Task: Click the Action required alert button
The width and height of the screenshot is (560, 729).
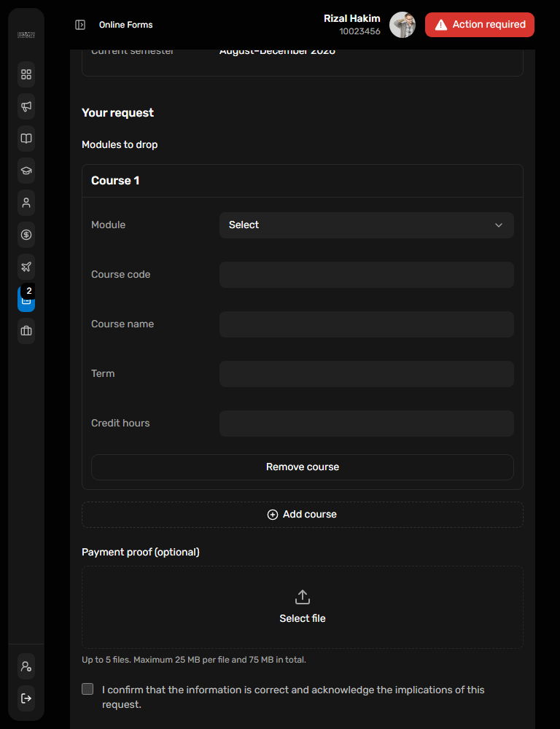Action: 480,25
